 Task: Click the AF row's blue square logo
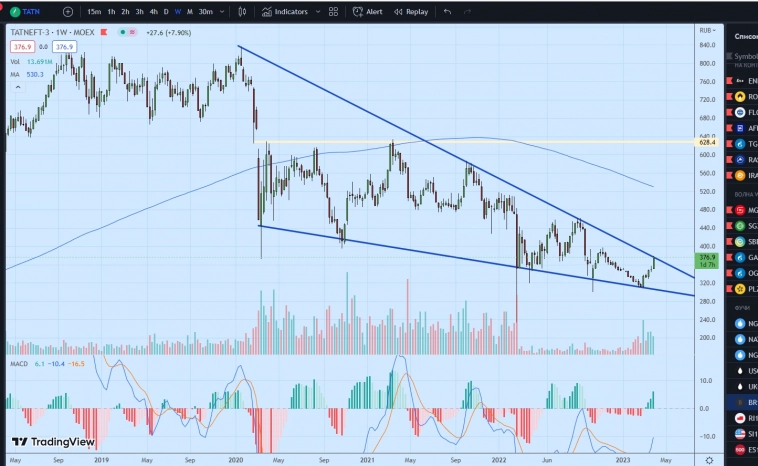740,128
